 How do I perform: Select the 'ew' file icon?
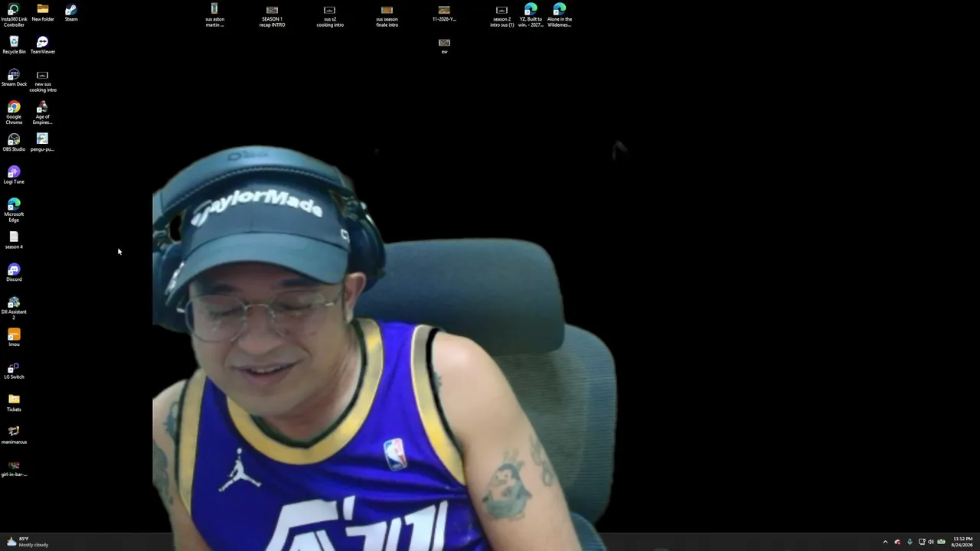click(x=444, y=45)
